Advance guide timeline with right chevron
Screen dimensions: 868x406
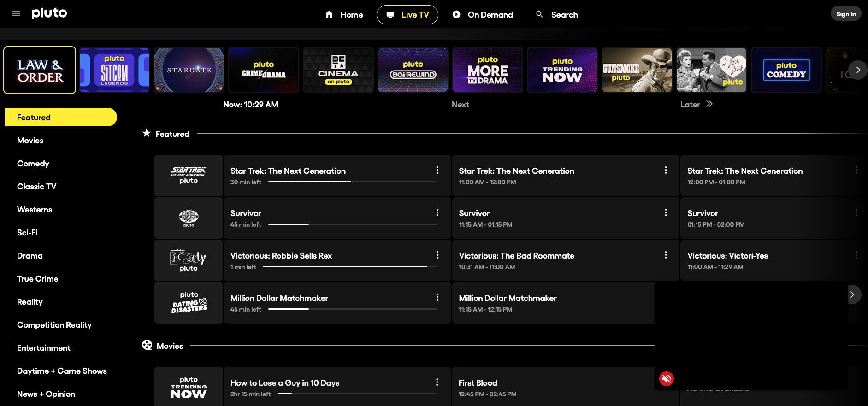coord(852,294)
